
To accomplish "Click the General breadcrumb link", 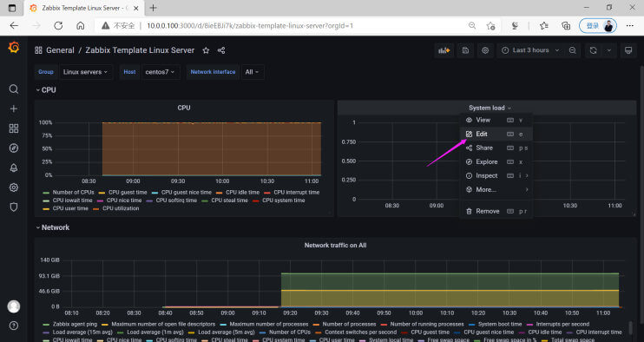I will [x=60, y=50].
